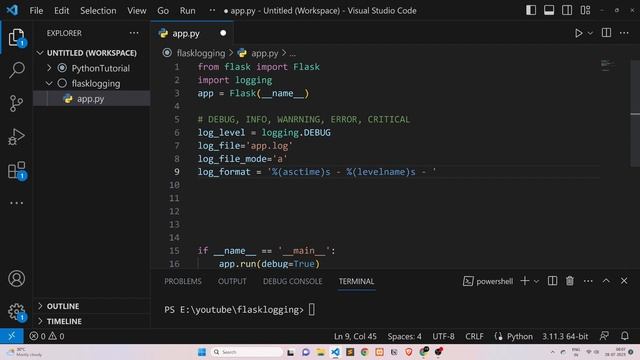
Task: Split the editor to the right
Action: (606, 33)
